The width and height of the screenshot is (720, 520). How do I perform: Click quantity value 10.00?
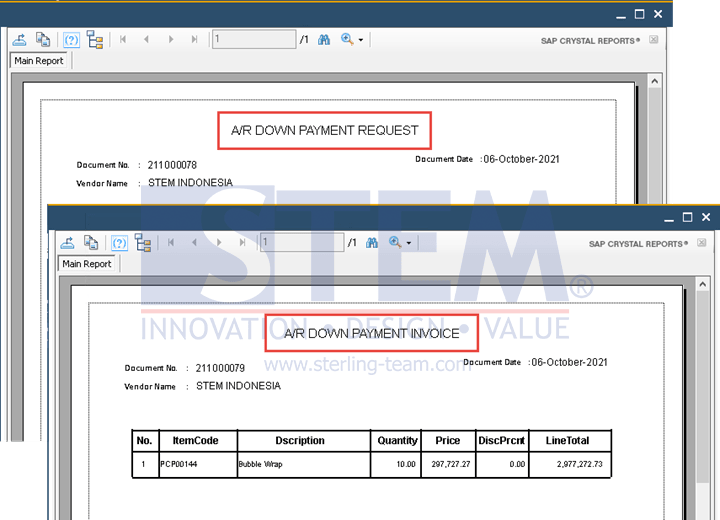pos(406,464)
